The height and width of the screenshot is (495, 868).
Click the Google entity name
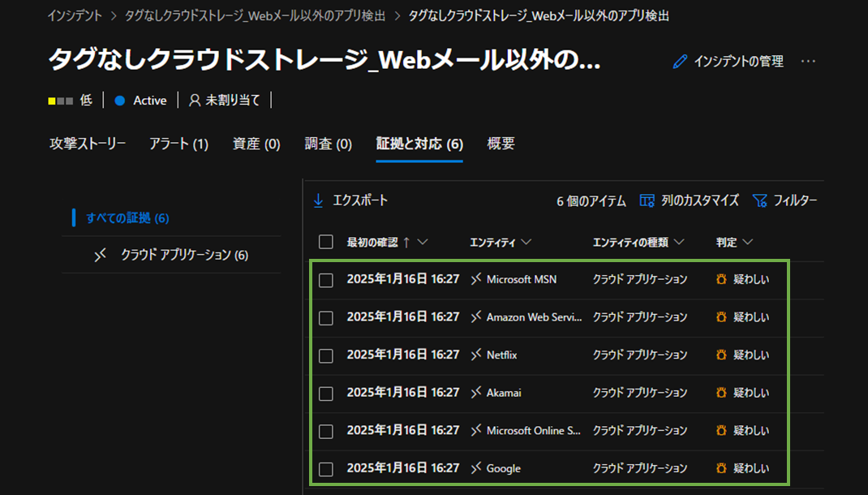(x=504, y=468)
